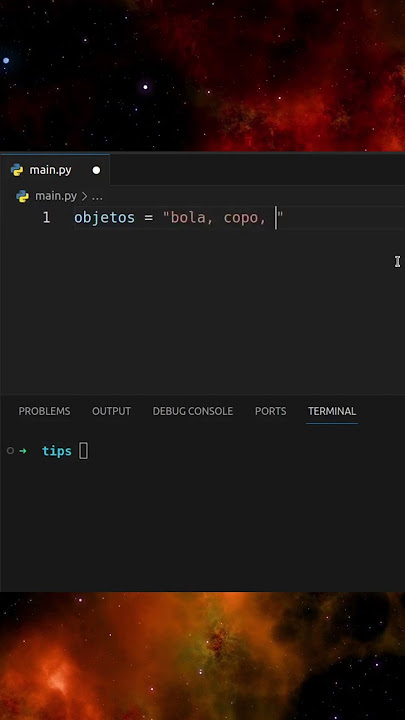Open the breadcrumb ellipsis symbol list
Viewport: 405px width, 720px height.
pyautogui.click(x=97, y=197)
